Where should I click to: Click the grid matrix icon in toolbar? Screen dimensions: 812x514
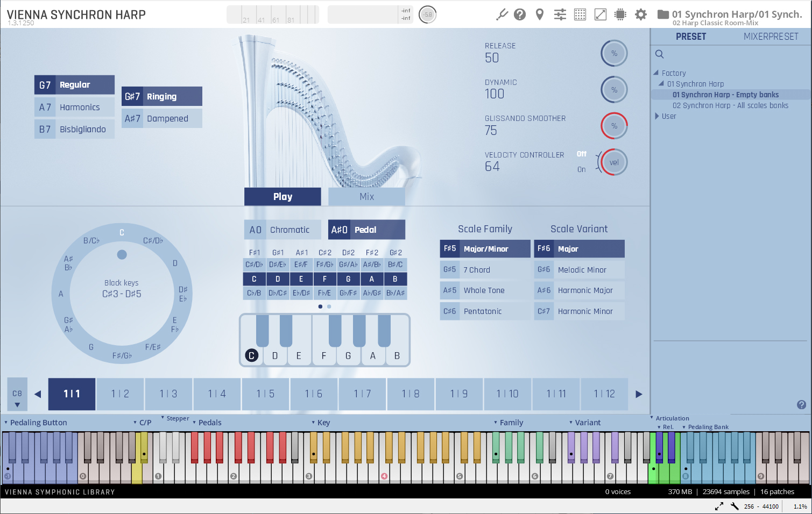pyautogui.click(x=580, y=15)
